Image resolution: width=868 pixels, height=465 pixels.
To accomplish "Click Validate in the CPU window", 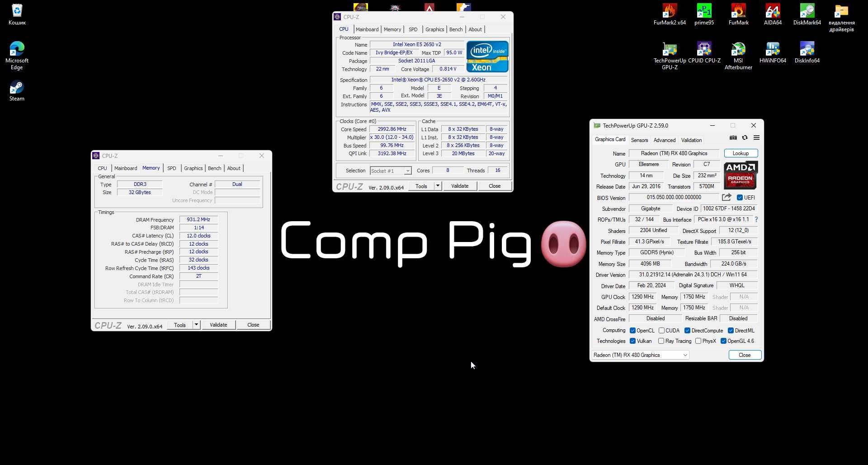I will tap(460, 186).
